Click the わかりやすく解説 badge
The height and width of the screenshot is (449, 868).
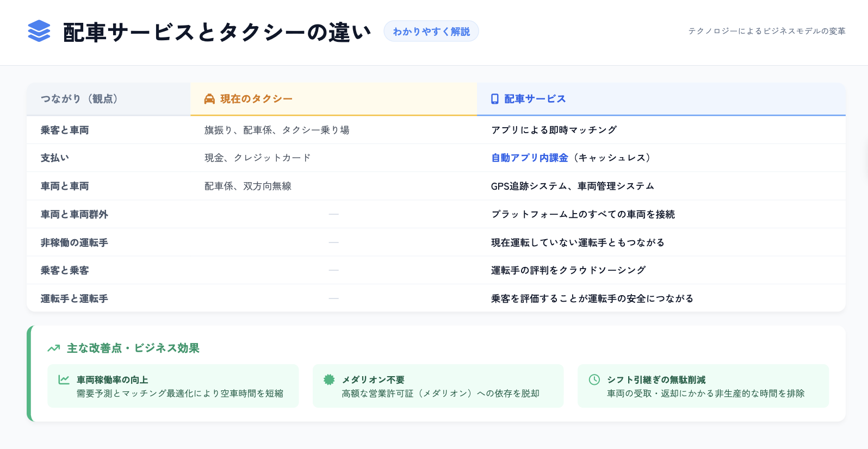431,32
